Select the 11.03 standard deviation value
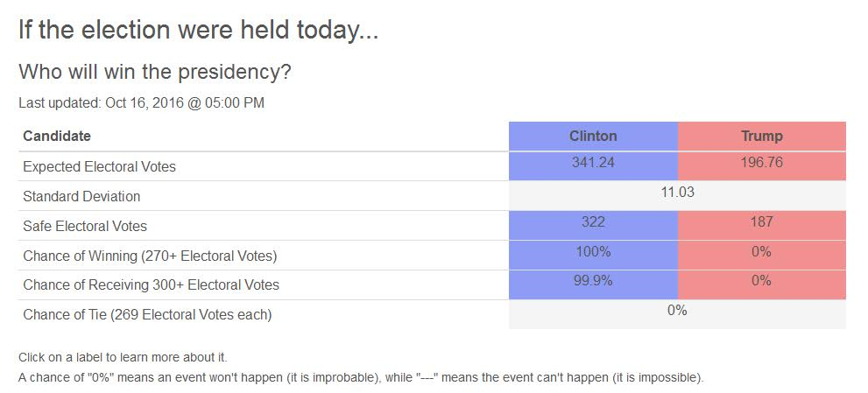This screenshot has width=868, height=393. coord(677,192)
